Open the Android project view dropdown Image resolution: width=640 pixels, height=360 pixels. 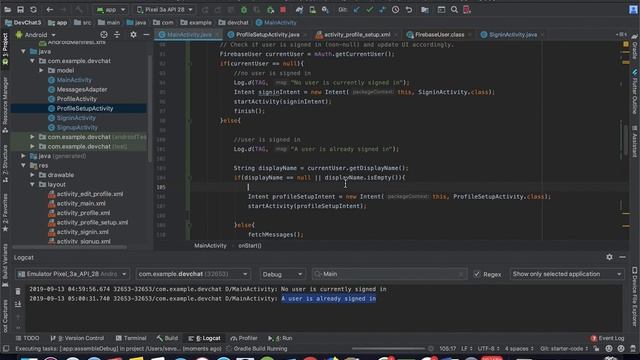click(x=36, y=35)
